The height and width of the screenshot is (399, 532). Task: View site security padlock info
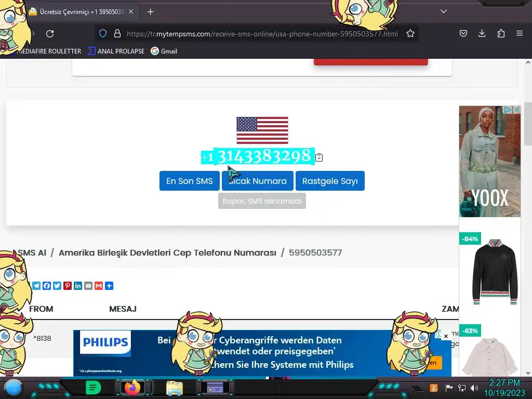tap(117, 33)
